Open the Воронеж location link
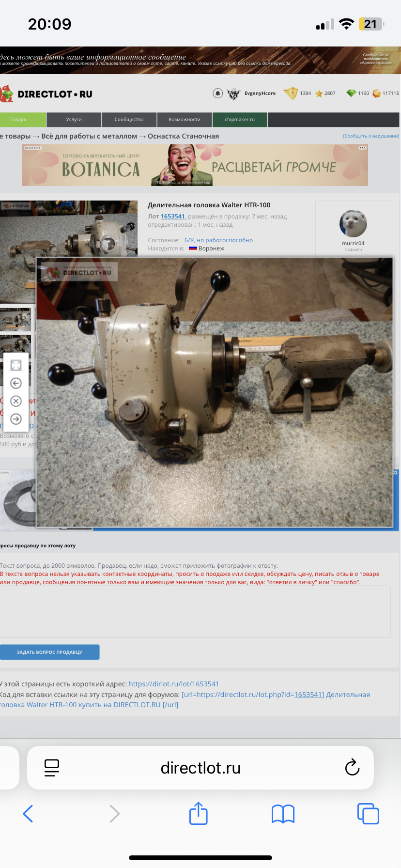Viewport: 401px width, 868px height. point(211,248)
